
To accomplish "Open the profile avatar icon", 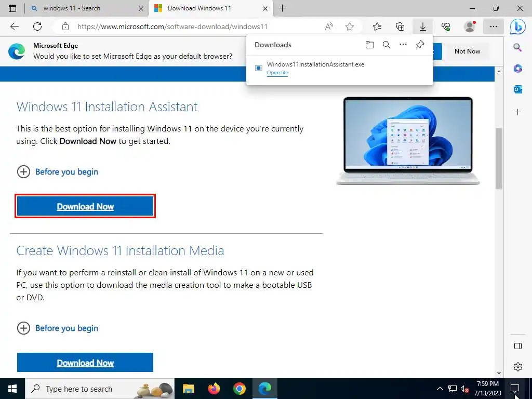I will point(470,26).
